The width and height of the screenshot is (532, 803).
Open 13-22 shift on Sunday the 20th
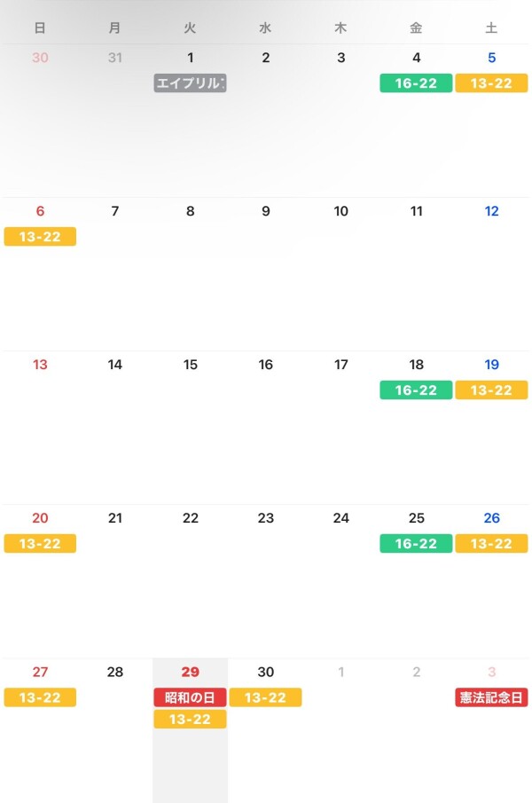(x=40, y=543)
